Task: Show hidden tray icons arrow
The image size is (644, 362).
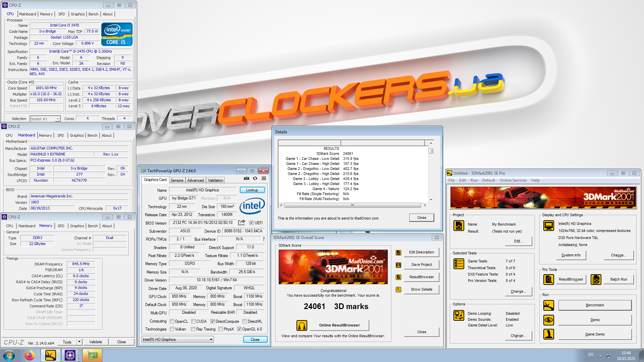Action: 600,355
